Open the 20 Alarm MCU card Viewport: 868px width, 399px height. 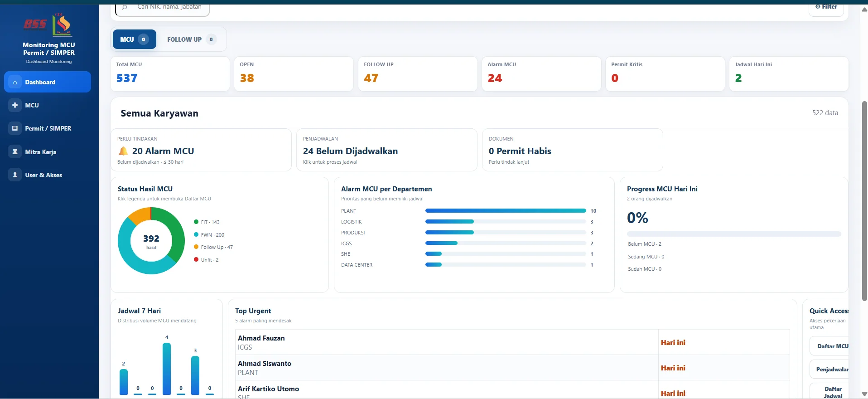tap(201, 150)
